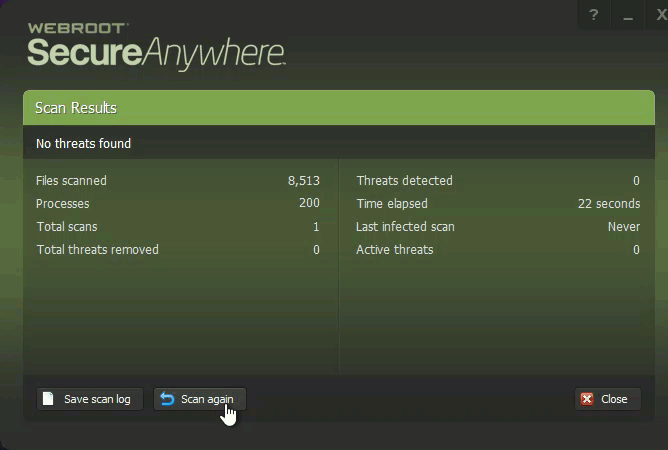Minimize the Webroot window
The height and width of the screenshot is (450, 668).
pos(628,15)
